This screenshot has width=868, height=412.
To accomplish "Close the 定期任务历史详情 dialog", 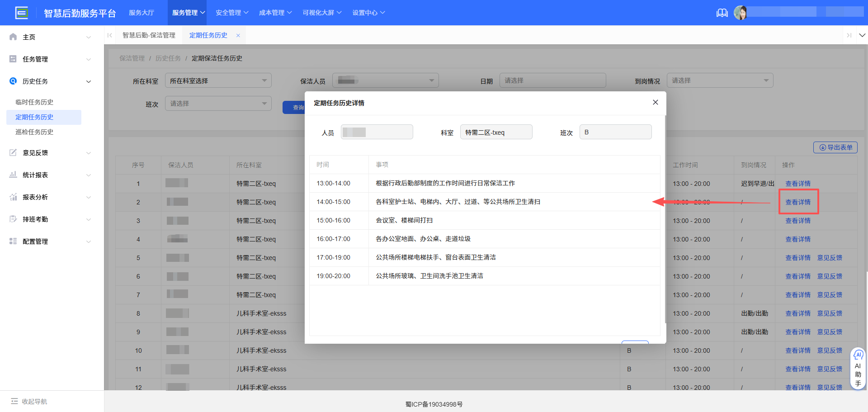I will pos(655,102).
